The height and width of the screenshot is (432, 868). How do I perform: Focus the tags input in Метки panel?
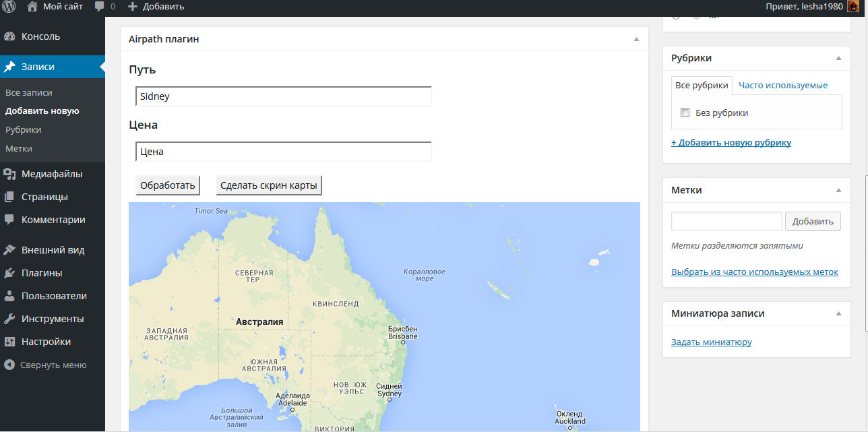(x=727, y=221)
